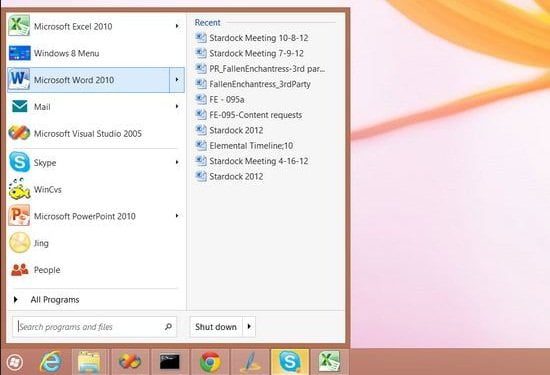550x375 pixels.
Task: Select the Microsoft Visual Studio 2005 label
Action: (x=88, y=134)
